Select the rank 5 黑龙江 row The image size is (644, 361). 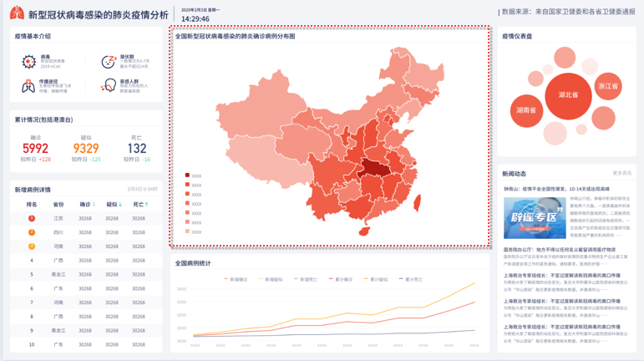tap(86, 274)
